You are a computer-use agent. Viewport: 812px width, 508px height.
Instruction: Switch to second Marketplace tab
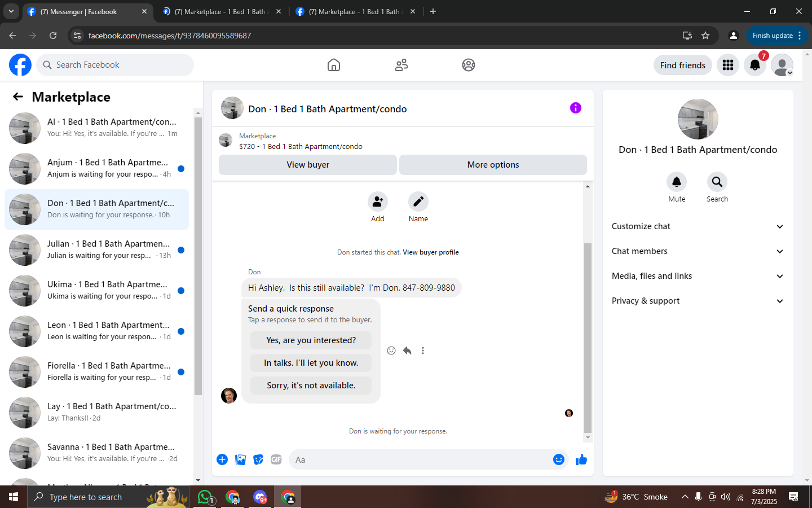(x=220, y=11)
